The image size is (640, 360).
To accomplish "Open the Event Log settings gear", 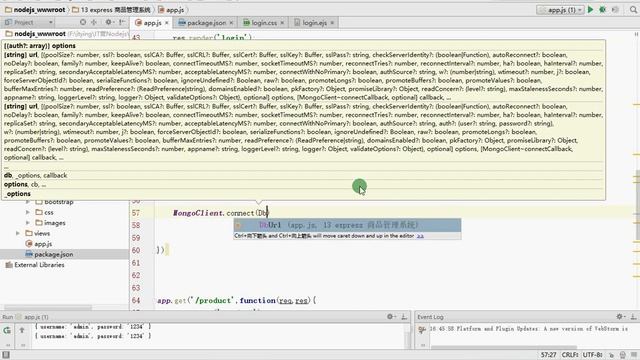I will [x=620, y=317].
